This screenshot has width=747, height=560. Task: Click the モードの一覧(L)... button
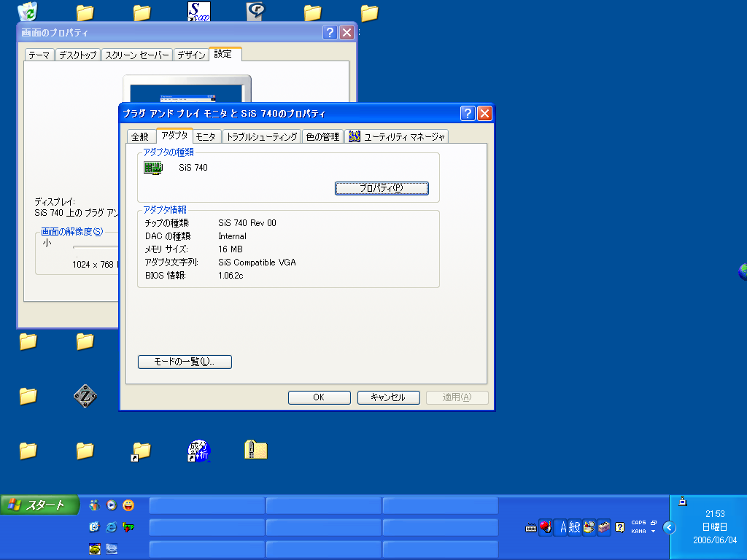point(185,362)
